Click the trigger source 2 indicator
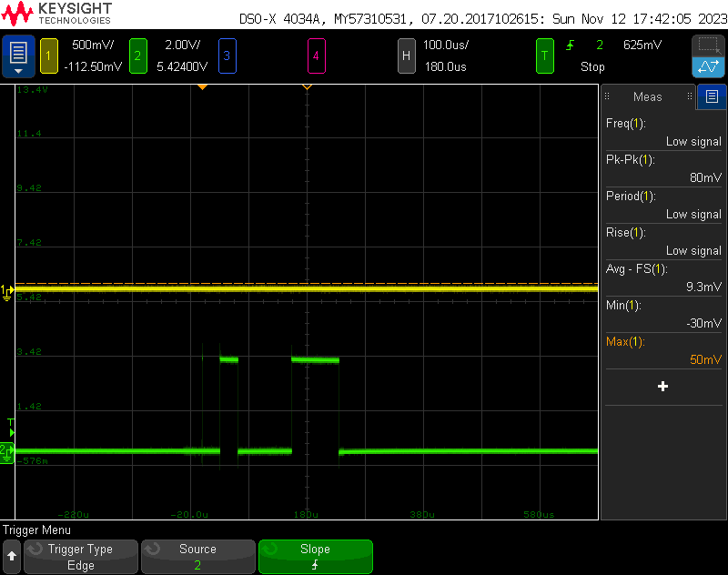Screen dimensions: 728x575 (x=600, y=45)
